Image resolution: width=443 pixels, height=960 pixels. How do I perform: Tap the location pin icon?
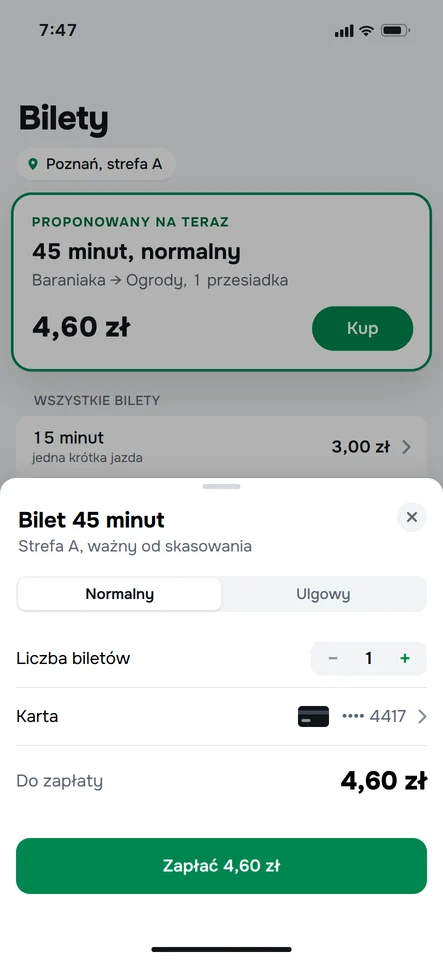pos(33,164)
